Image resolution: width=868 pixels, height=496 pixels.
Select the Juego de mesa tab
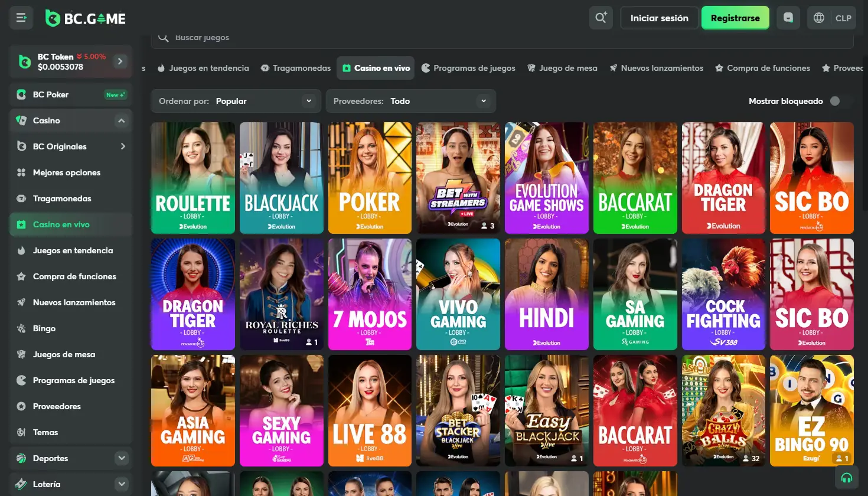[562, 68]
